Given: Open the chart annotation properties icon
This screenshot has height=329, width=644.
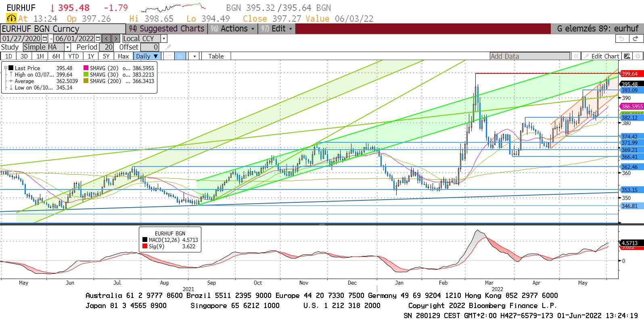Looking at the screenshot, I should point(627,56).
